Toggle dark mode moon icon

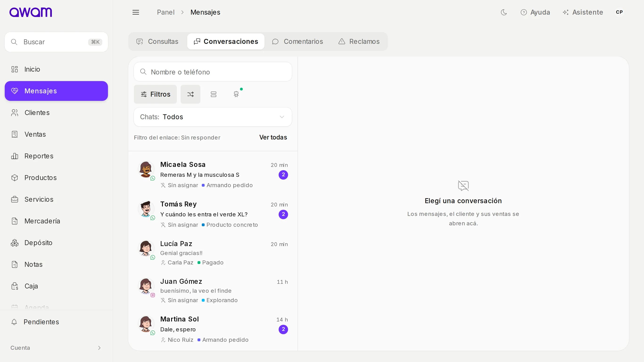click(504, 12)
